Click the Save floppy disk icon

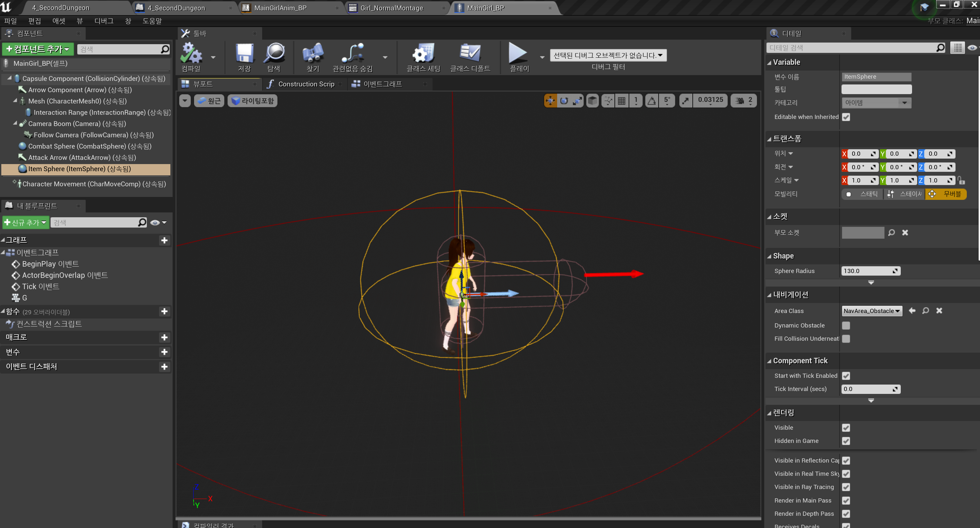(244, 53)
